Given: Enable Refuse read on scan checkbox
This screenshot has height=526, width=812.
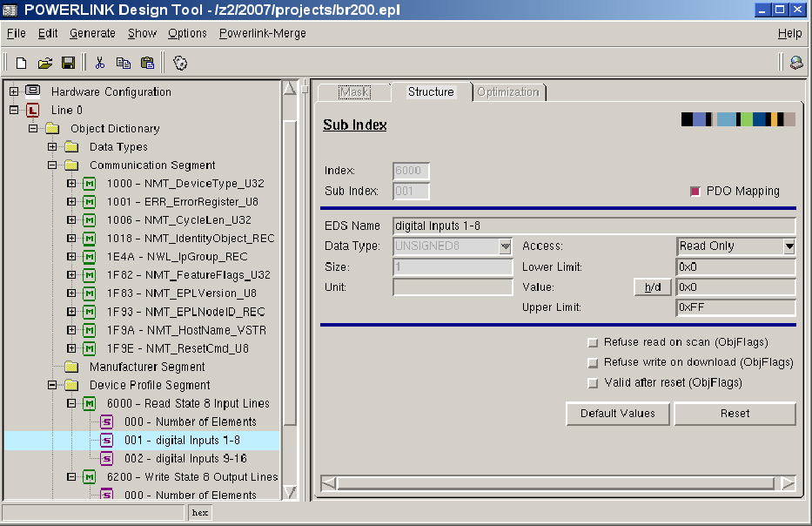Looking at the screenshot, I should [593, 342].
